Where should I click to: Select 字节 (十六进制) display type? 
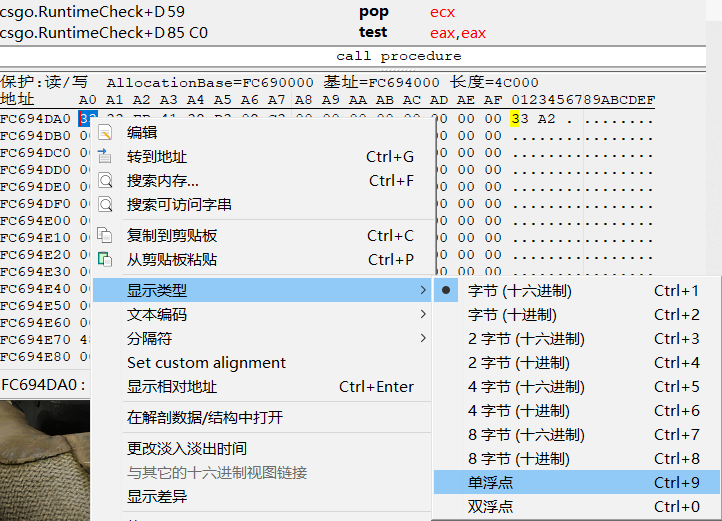577,291
